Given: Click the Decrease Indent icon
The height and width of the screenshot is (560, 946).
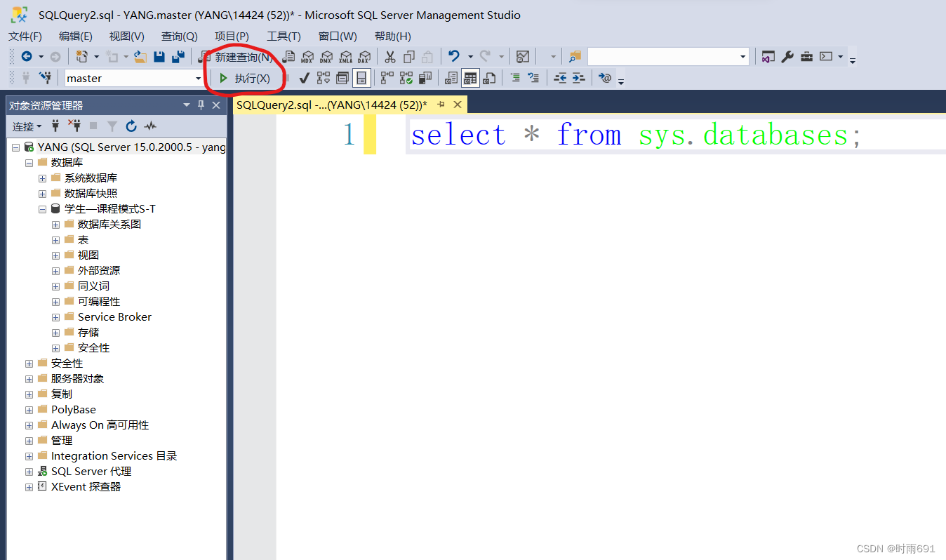Looking at the screenshot, I should tap(561, 78).
